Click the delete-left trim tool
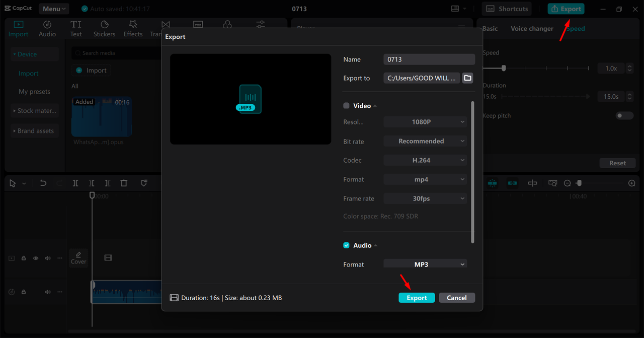 pos(92,183)
